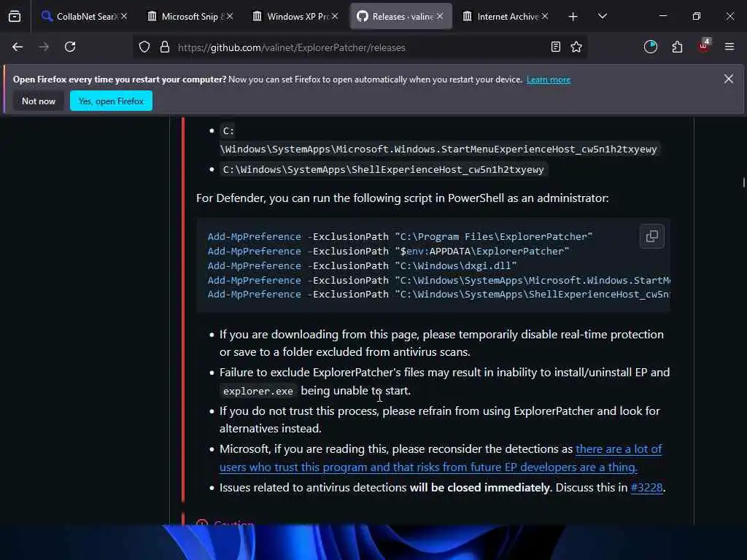
Task: Focus the github.com address bar
Action: click(360, 47)
